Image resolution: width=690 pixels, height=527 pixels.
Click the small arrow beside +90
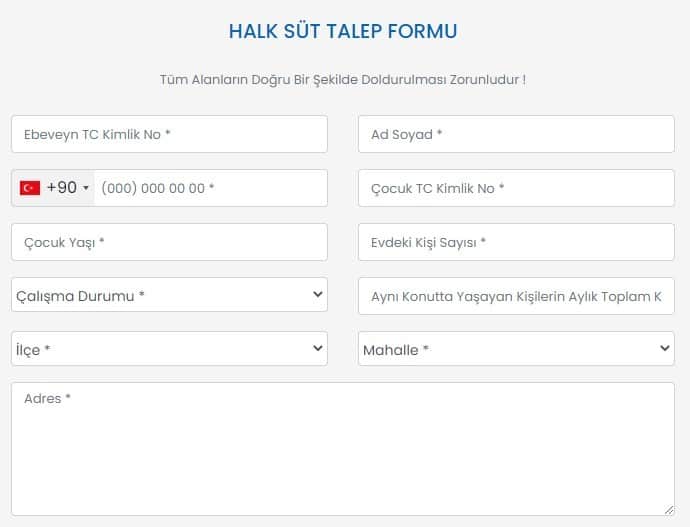coord(86,188)
